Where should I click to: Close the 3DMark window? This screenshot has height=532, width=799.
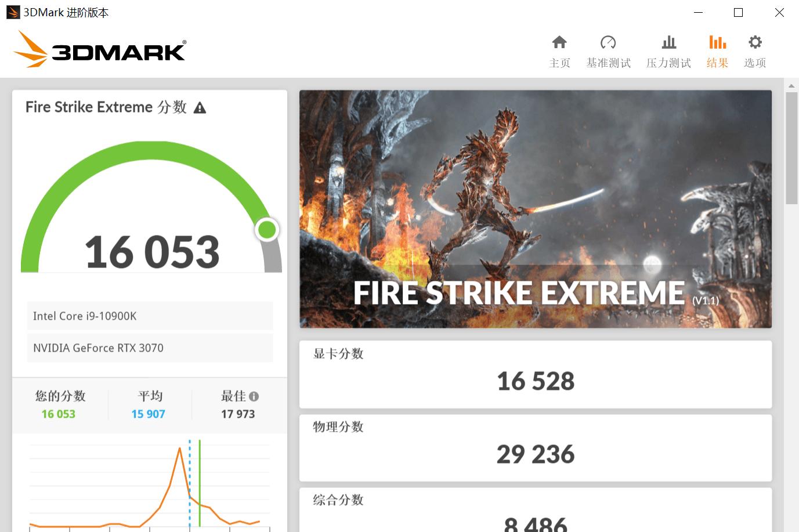tap(779, 12)
